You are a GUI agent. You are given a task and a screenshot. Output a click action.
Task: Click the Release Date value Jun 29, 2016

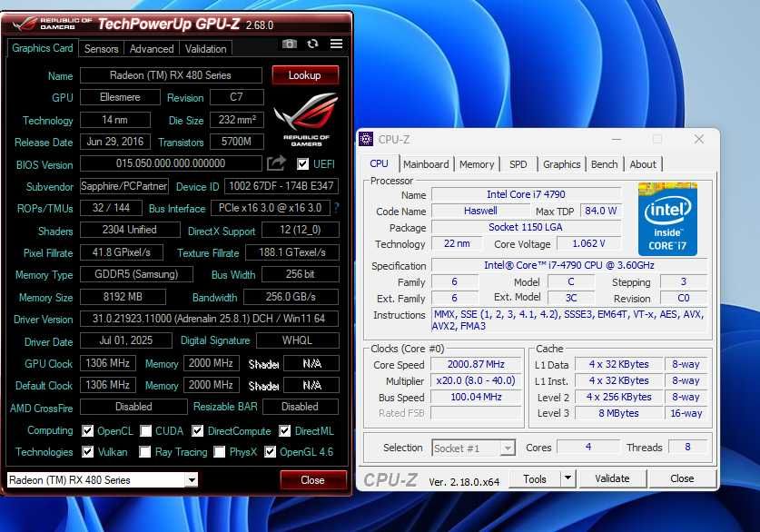click(115, 142)
